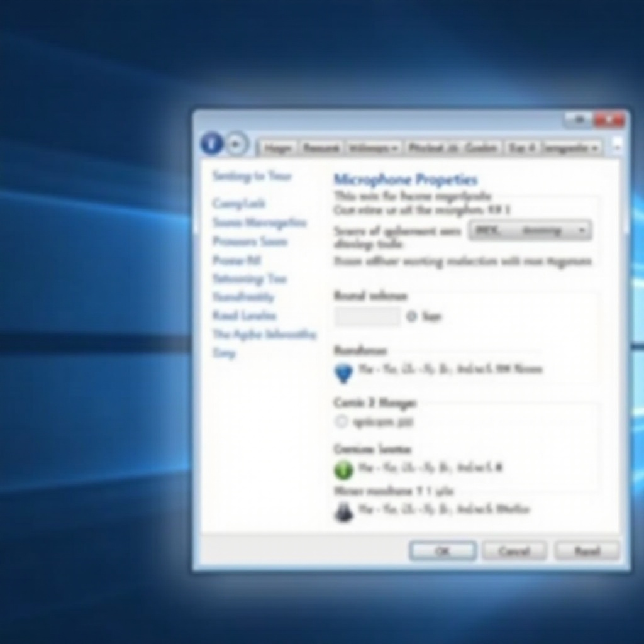Click the last short sidebar link
This screenshot has width=644, height=644.
[225, 353]
